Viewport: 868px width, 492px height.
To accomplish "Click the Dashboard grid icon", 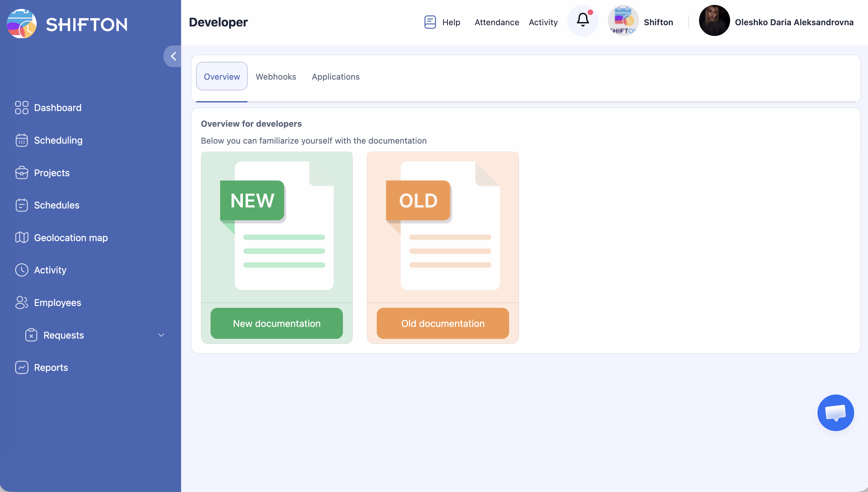I will click(x=22, y=107).
